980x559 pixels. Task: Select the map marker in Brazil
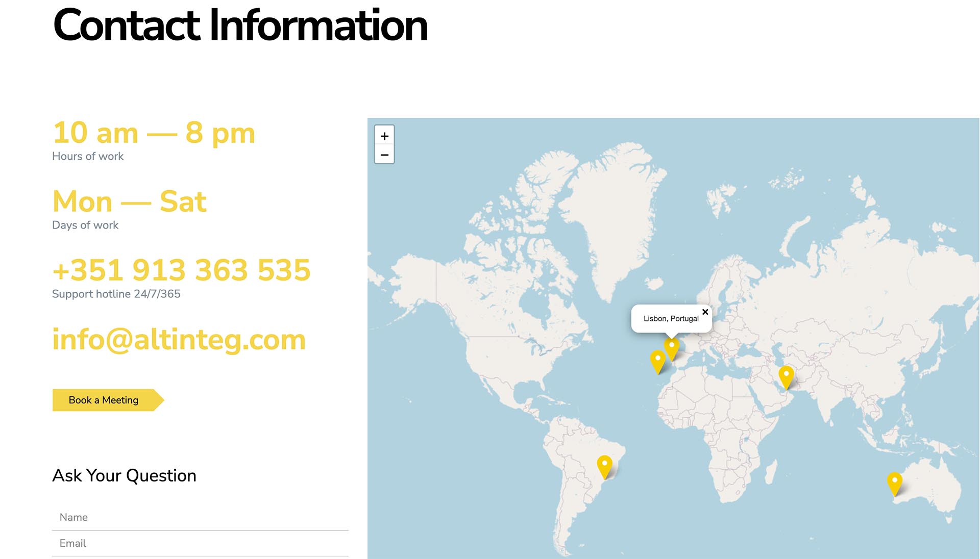tap(605, 467)
